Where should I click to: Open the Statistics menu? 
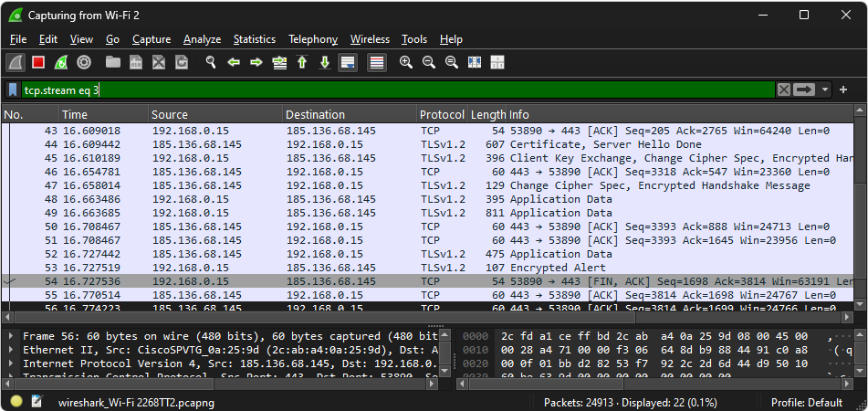click(254, 39)
